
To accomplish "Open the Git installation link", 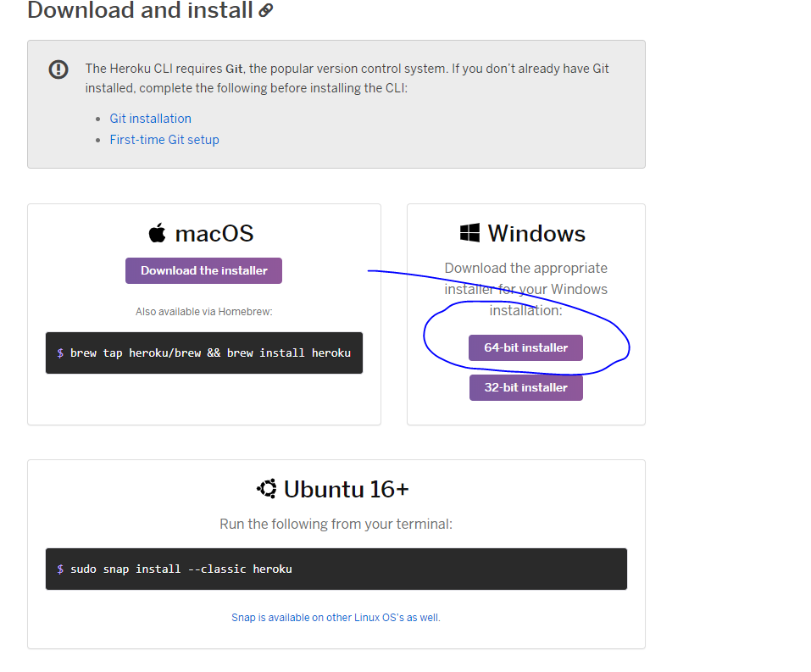I will 150,118.
